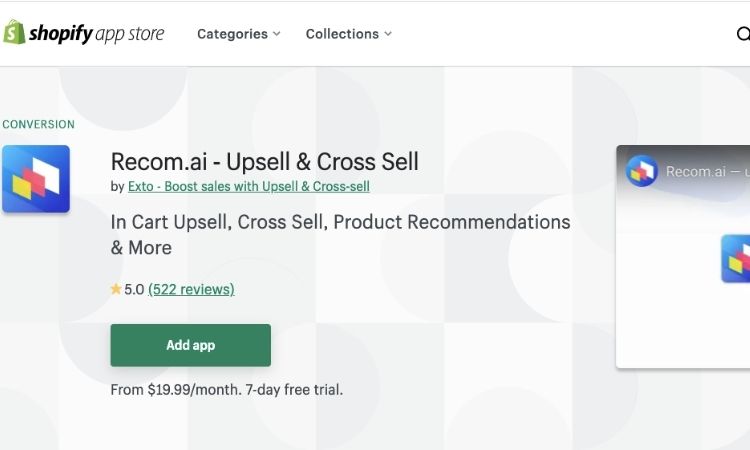Click the app title "Recom.ai - Upsell & Cross Sell"

pyautogui.click(x=265, y=162)
